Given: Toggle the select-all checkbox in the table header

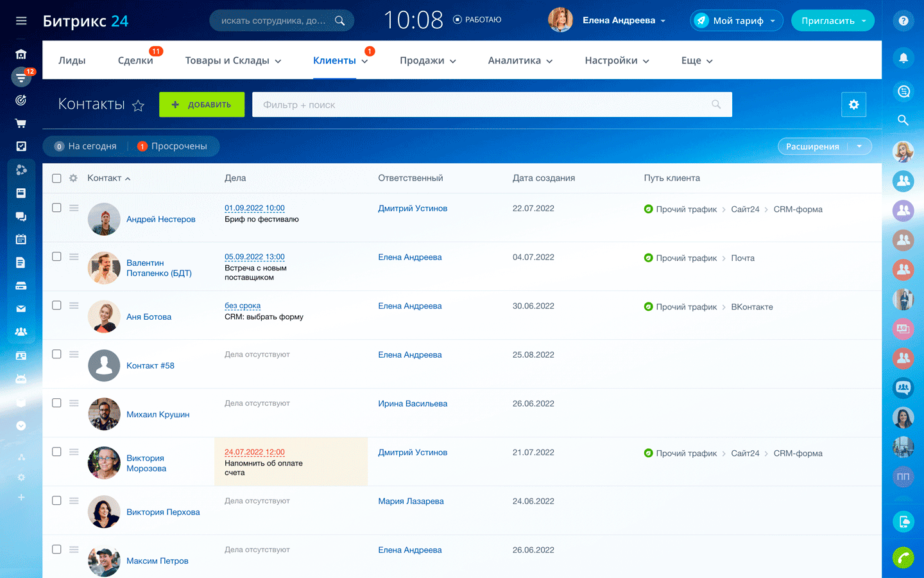Looking at the screenshot, I should click(x=56, y=179).
